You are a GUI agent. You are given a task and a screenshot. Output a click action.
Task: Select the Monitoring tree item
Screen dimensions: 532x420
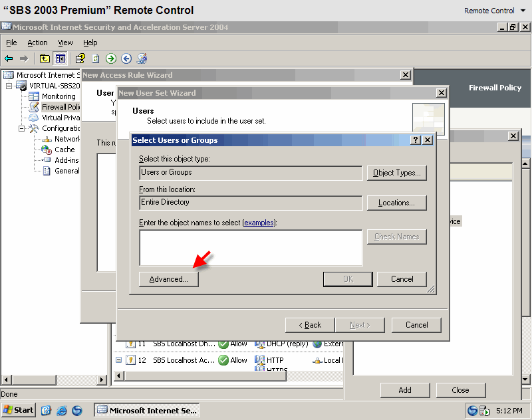tap(59, 96)
